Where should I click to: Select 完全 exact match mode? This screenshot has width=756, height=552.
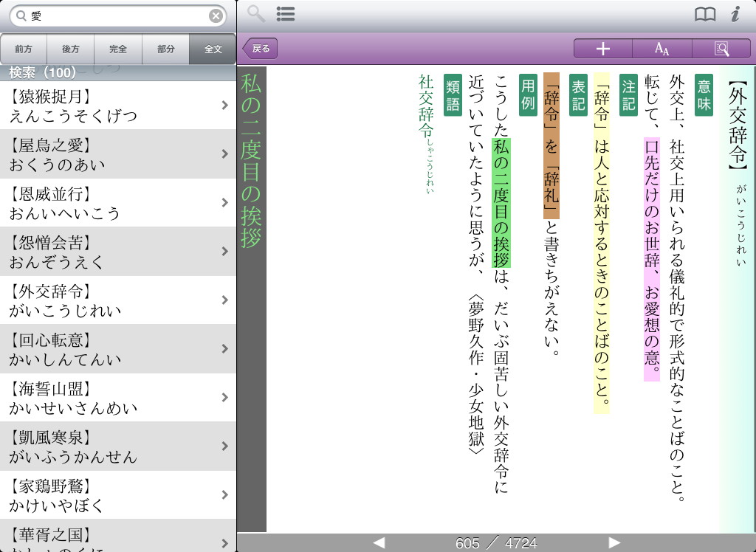click(x=118, y=49)
